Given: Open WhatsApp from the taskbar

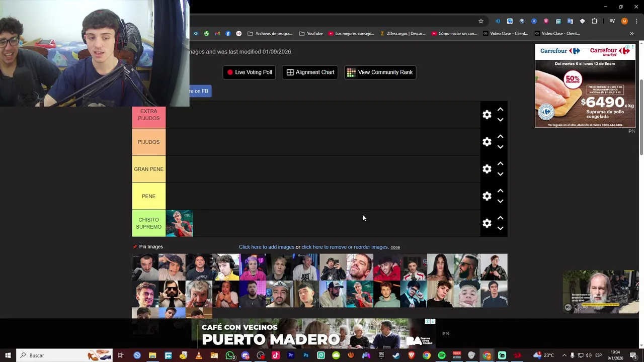Looking at the screenshot, I should (x=230, y=355).
